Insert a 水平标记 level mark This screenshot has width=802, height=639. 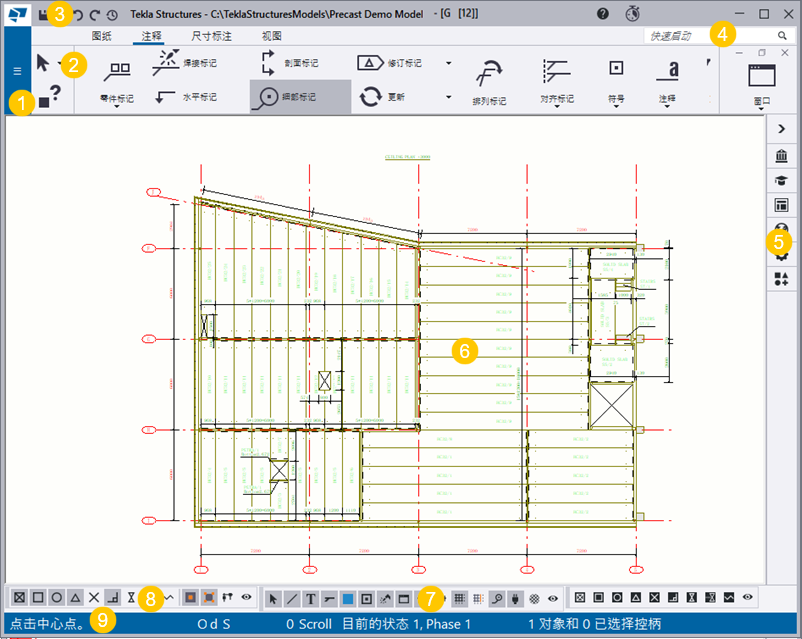tap(186, 97)
